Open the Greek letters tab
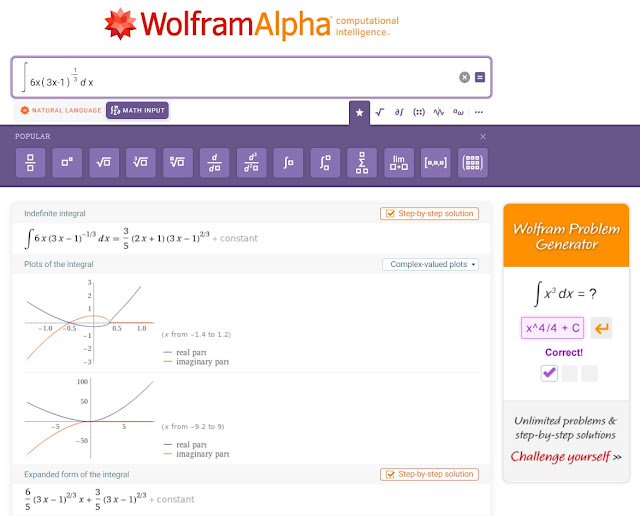This screenshot has width=640, height=516. pos(458,112)
